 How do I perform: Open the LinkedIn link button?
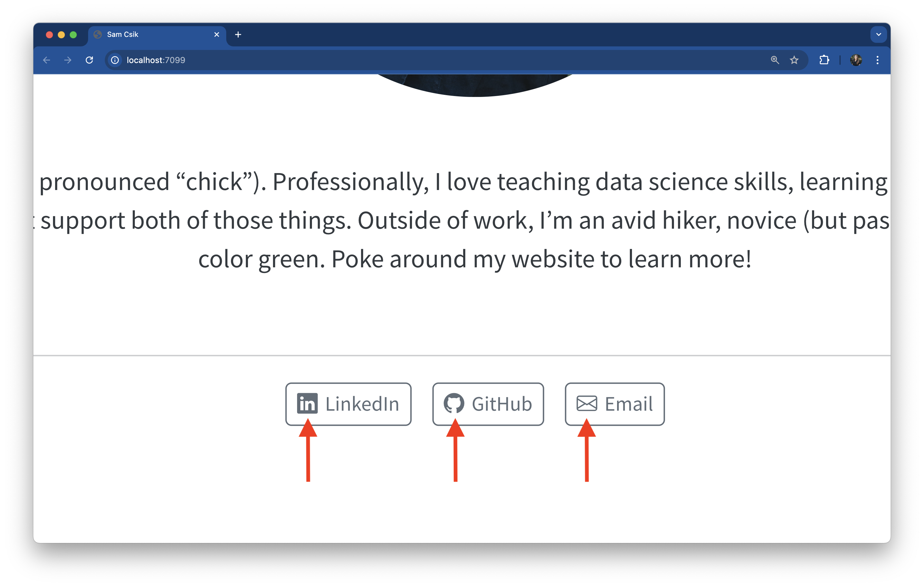[x=348, y=404]
